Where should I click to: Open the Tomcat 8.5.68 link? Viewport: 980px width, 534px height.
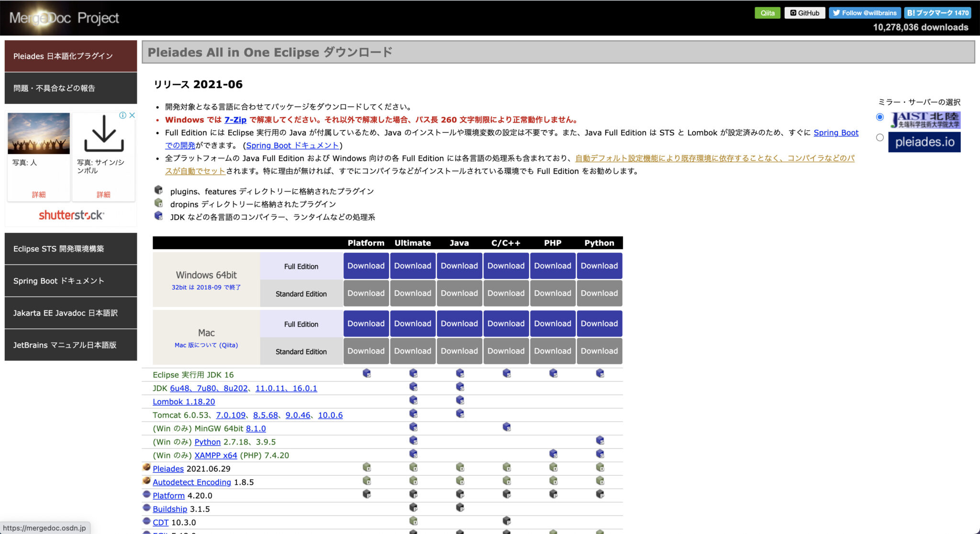click(x=266, y=415)
